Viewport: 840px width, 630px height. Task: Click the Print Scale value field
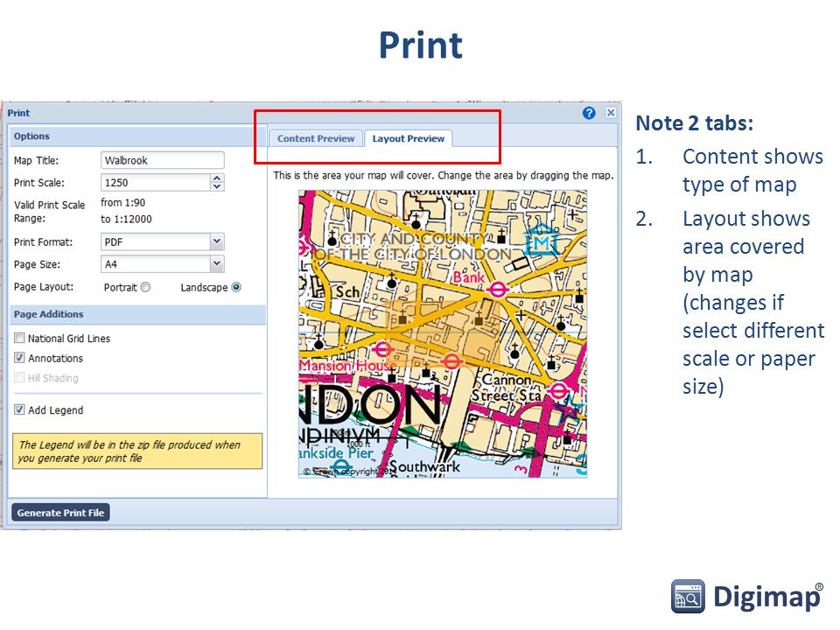156,183
